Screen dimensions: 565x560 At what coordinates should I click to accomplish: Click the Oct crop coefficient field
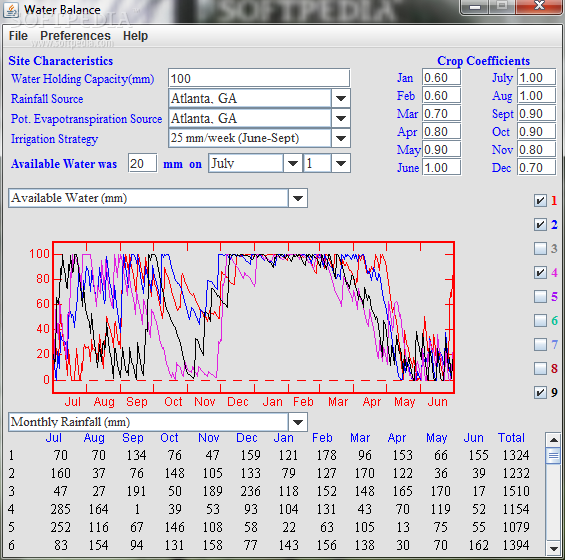[x=537, y=132]
